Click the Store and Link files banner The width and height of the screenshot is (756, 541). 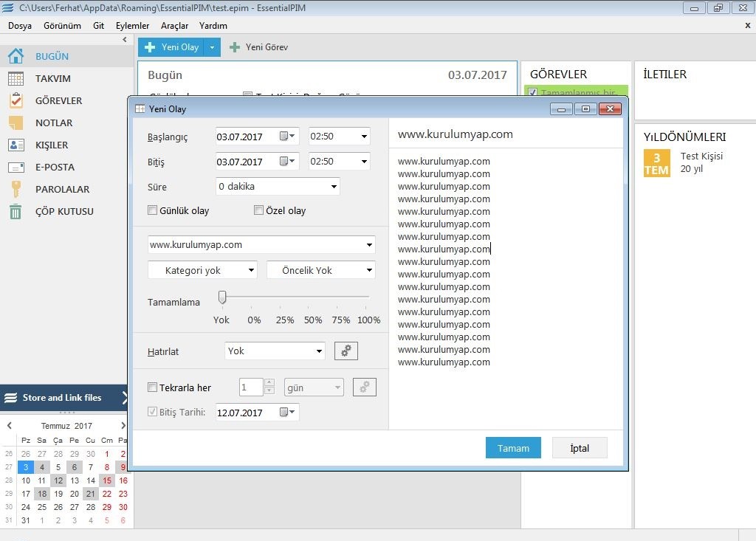pyautogui.click(x=63, y=398)
